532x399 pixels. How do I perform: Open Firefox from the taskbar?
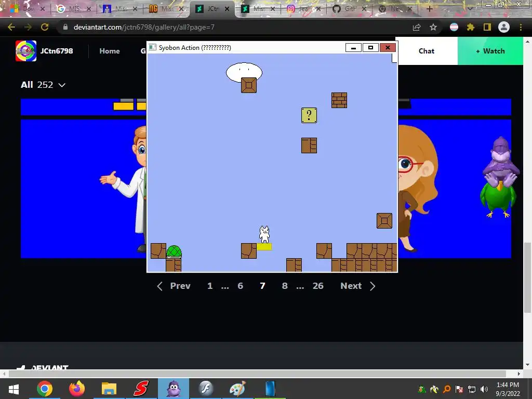click(x=77, y=389)
